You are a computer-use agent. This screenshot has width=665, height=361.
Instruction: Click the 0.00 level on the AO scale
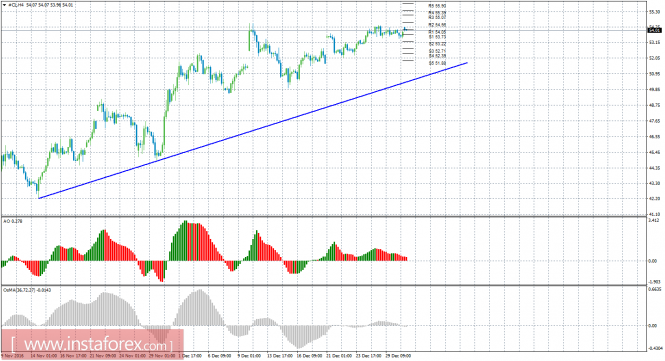[652, 261]
